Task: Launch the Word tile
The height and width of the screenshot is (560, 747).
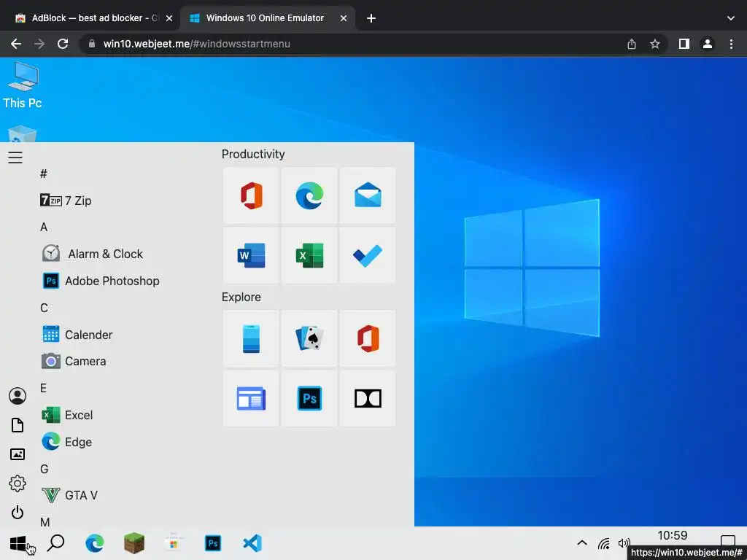Action: [x=251, y=255]
